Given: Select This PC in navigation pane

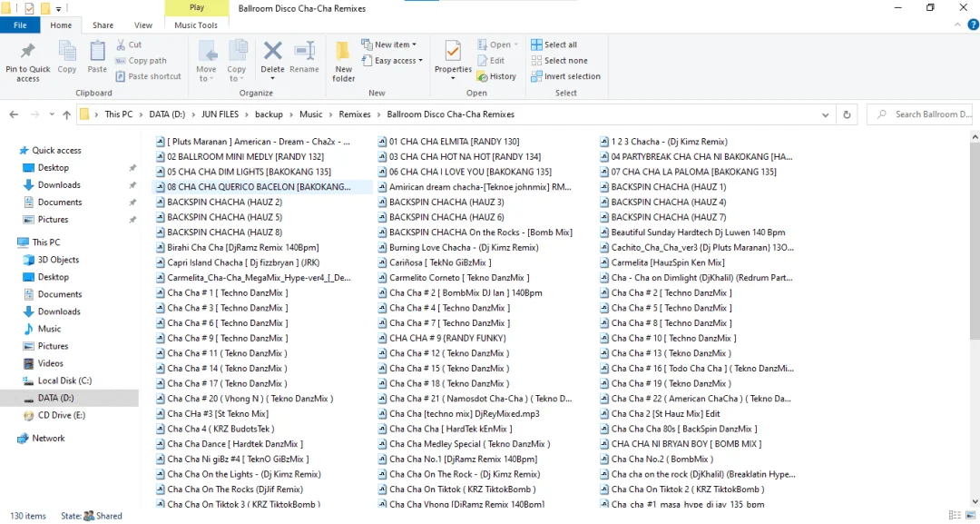Looking at the screenshot, I should 45,242.
